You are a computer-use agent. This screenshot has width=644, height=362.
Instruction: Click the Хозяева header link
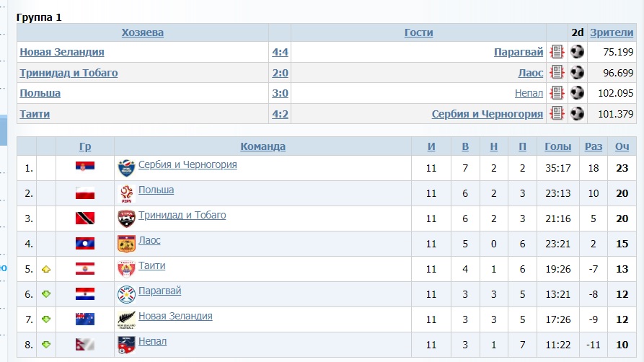[143, 32]
